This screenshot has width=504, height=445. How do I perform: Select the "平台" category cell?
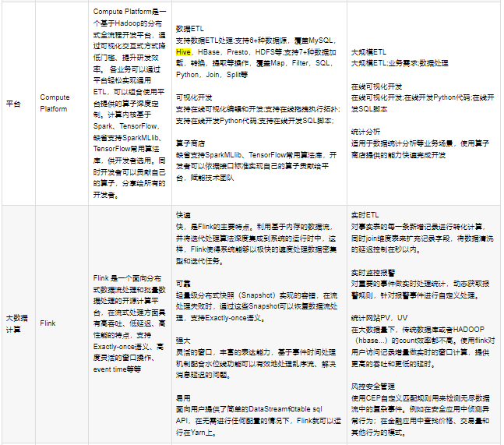(x=19, y=104)
